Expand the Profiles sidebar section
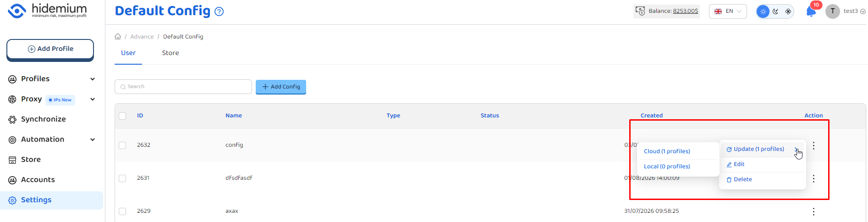 [x=93, y=79]
